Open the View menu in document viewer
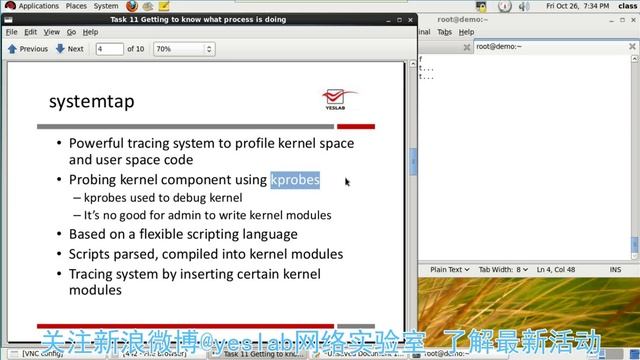Viewport: 640px width, 360px height. click(51, 32)
